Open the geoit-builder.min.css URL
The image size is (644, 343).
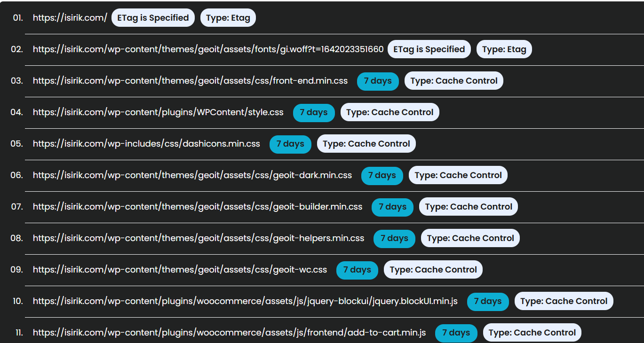click(198, 207)
